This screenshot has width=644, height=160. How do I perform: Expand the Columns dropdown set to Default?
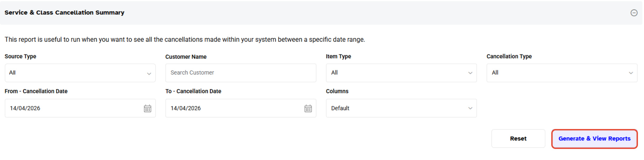pos(401,108)
